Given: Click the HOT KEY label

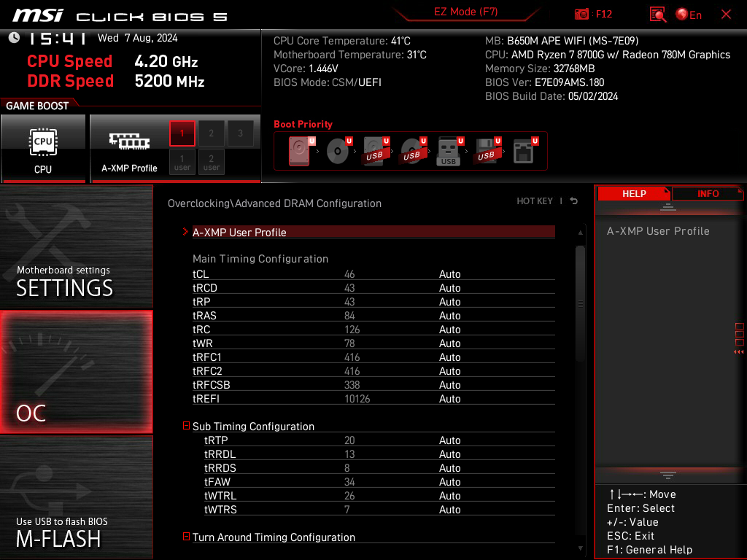Looking at the screenshot, I should [x=535, y=201].
